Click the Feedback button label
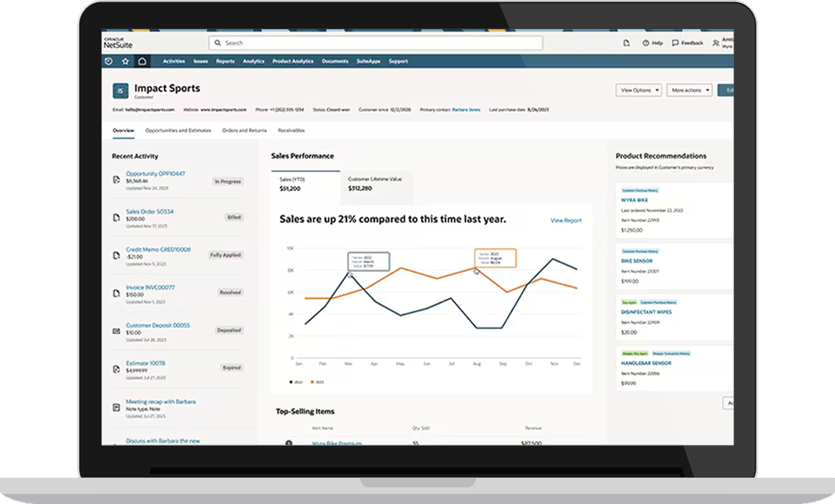Image resolution: width=835 pixels, height=504 pixels. pyautogui.click(x=692, y=43)
